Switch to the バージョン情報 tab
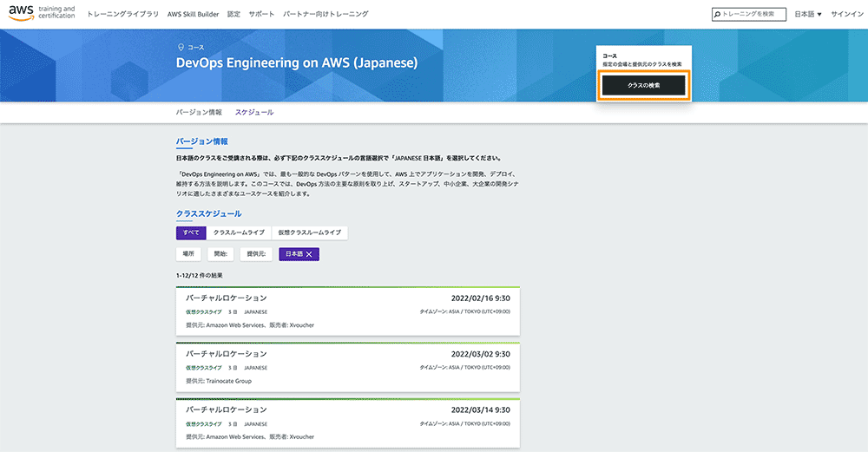 coord(199,112)
